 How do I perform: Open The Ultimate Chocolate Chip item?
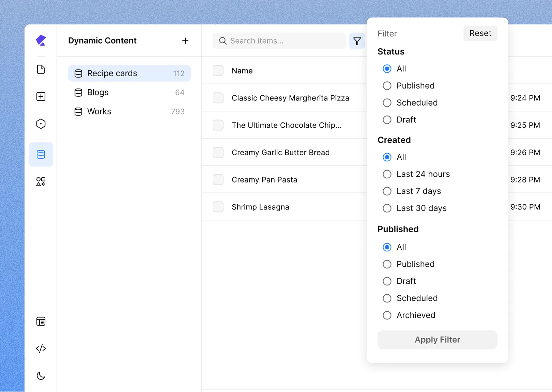pos(287,125)
